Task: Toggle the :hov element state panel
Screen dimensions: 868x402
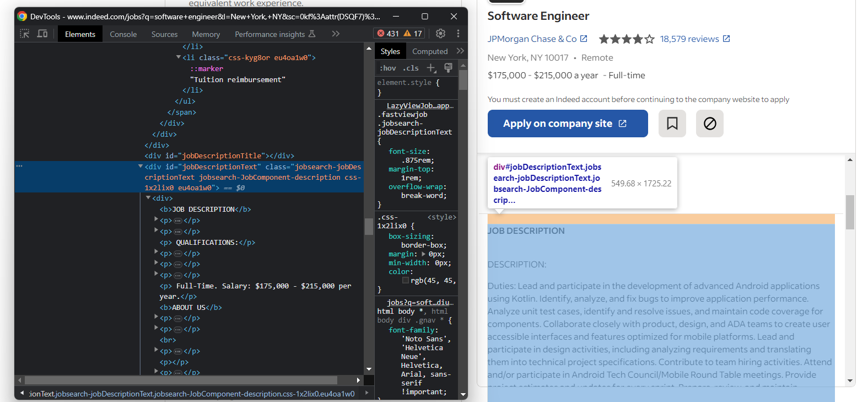Action: point(388,68)
